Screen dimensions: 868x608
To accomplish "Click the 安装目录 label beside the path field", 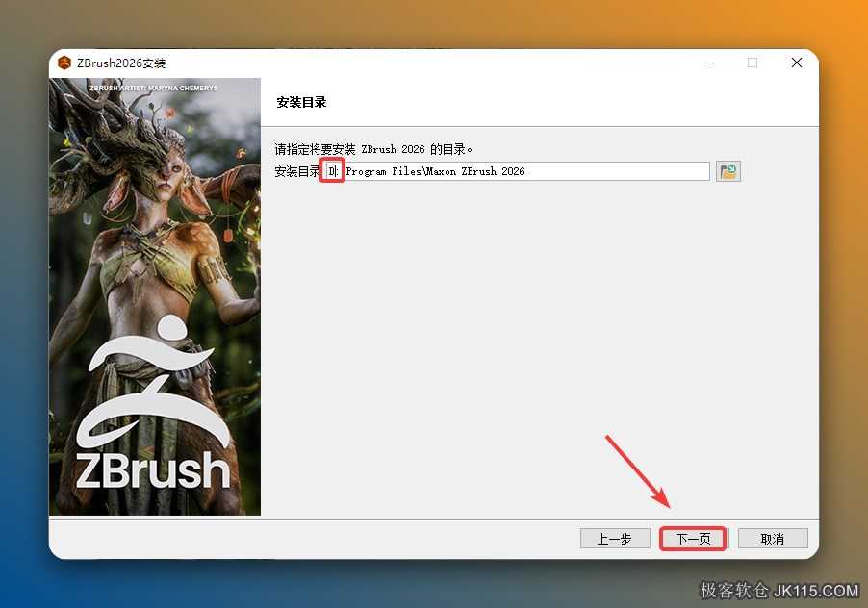I will (x=297, y=171).
